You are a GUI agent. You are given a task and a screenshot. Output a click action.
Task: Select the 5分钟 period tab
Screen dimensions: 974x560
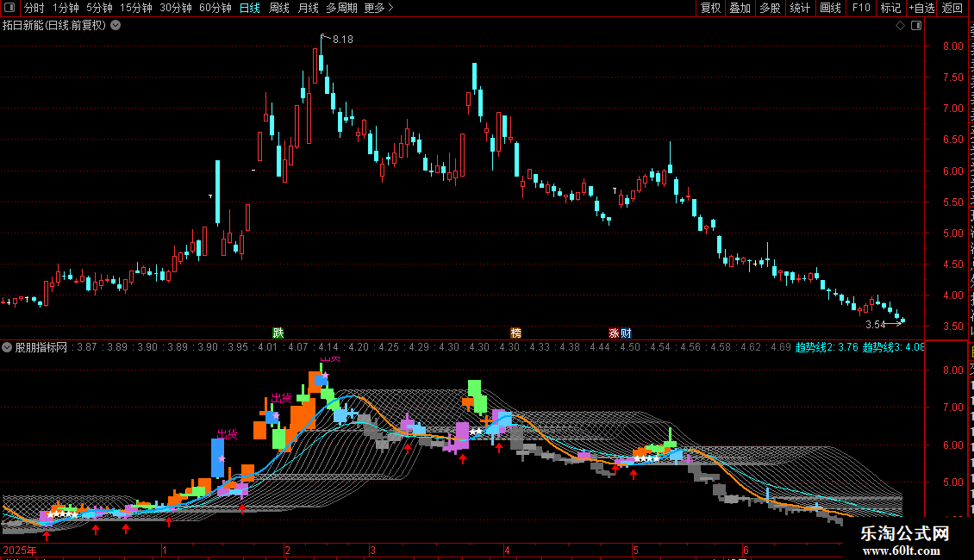tap(99, 8)
